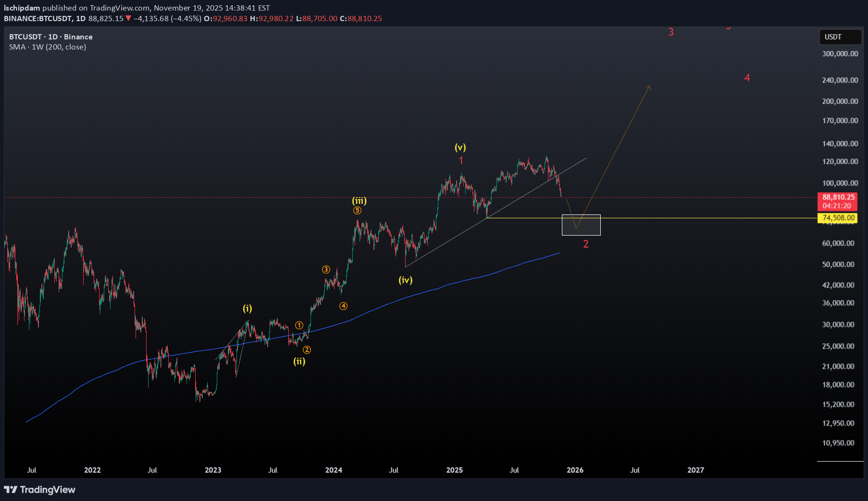Click the orange circled 5 wave marker
This screenshot has height=501, width=868.
coord(357,211)
